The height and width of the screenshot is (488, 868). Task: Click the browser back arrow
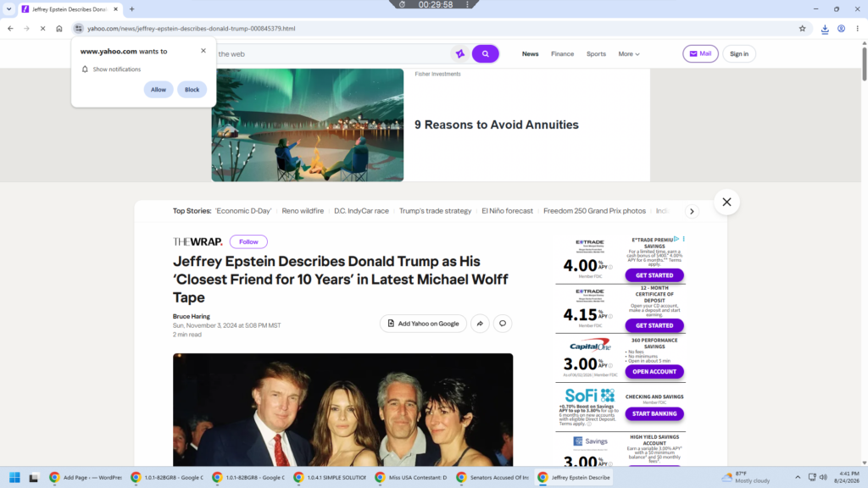pyautogui.click(x=10, y=28)
